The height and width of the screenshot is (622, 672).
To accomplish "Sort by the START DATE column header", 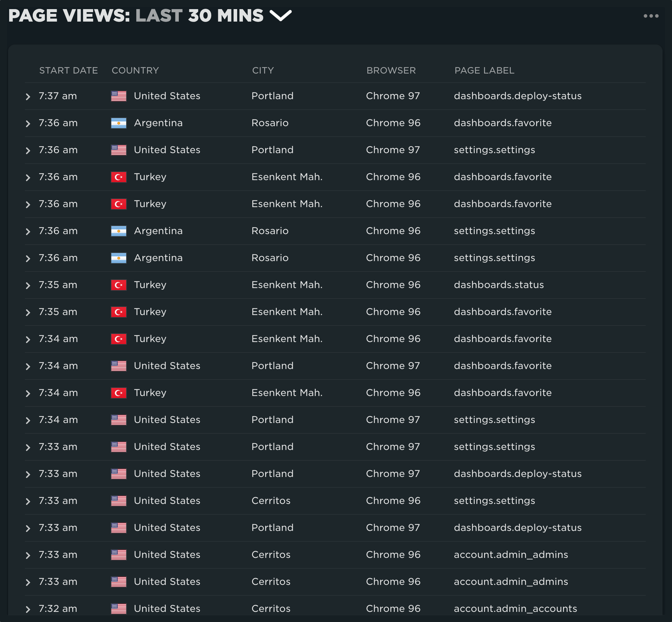I will click(x=68, y=70).
